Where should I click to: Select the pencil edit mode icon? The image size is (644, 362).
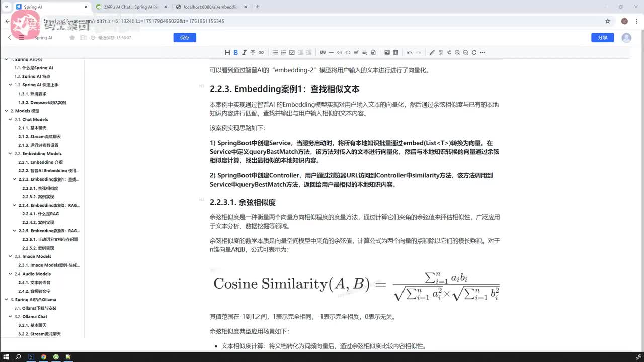coord(432,52)
